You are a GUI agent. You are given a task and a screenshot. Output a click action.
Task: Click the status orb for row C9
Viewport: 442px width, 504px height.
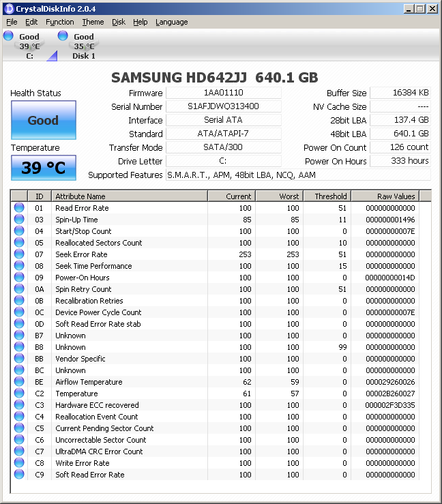(19, 474)
